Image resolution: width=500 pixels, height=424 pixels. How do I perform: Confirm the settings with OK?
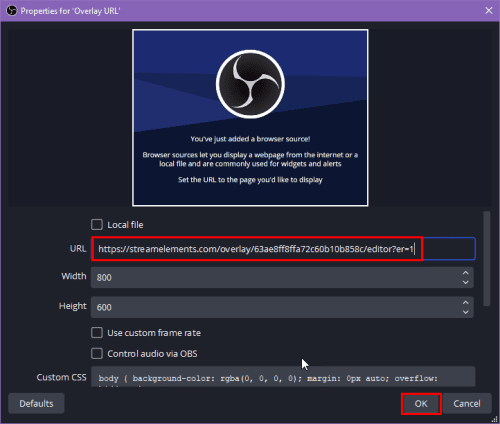[x=421, y=404]
